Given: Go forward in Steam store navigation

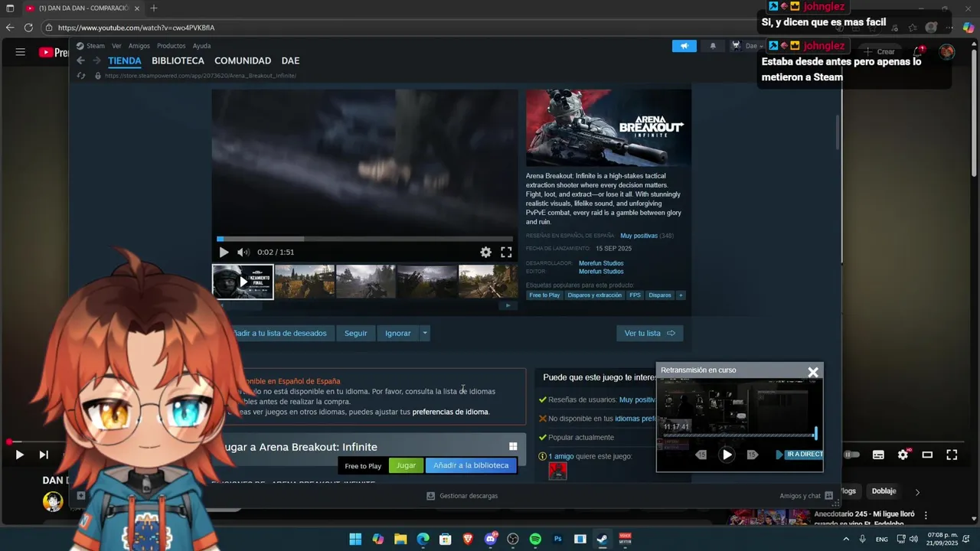Looking at the screenshot, I should coord(96,60).
